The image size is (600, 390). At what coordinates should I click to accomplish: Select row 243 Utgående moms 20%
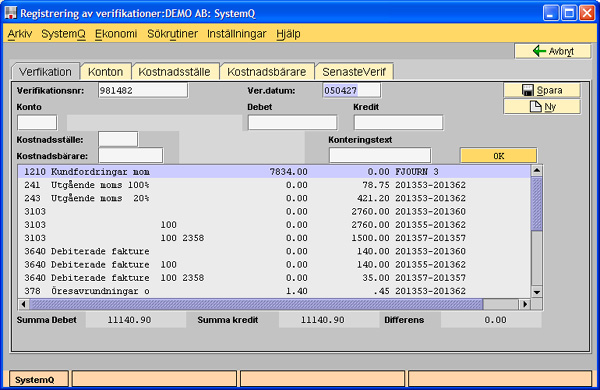click(274, 198)
